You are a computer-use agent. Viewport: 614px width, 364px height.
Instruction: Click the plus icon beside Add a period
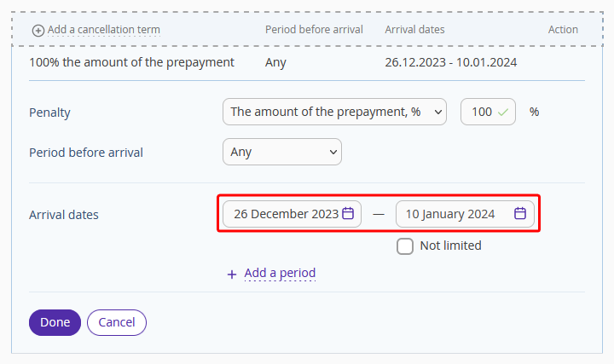coord(232,274)
